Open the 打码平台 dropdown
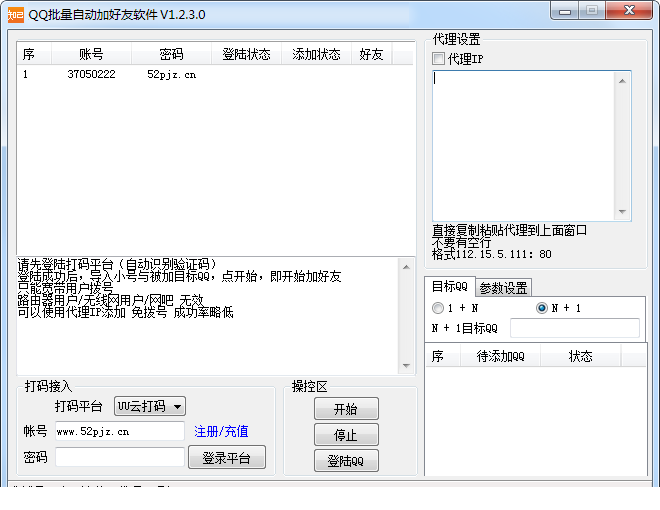Image resolution: width=660 pixels, height=510 pixels. click(x=150, y=406)
